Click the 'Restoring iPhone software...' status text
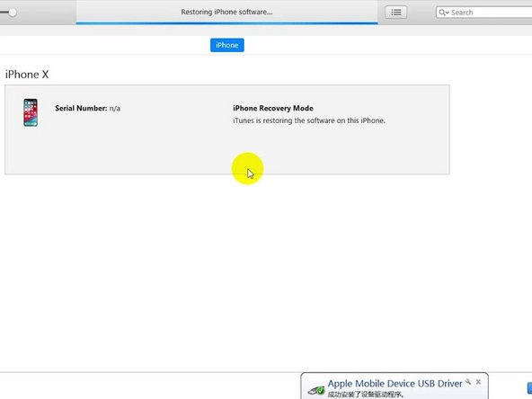Screen dimensions: 532x399 226,12
